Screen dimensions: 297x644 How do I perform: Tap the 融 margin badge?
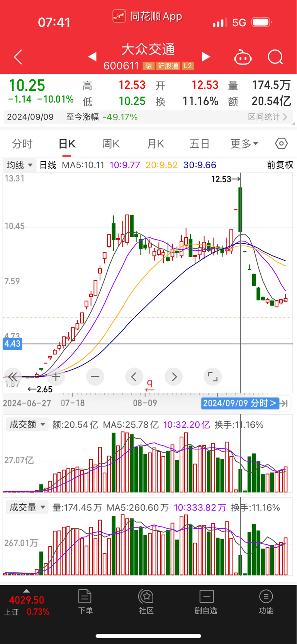click(x=148, y=66)
